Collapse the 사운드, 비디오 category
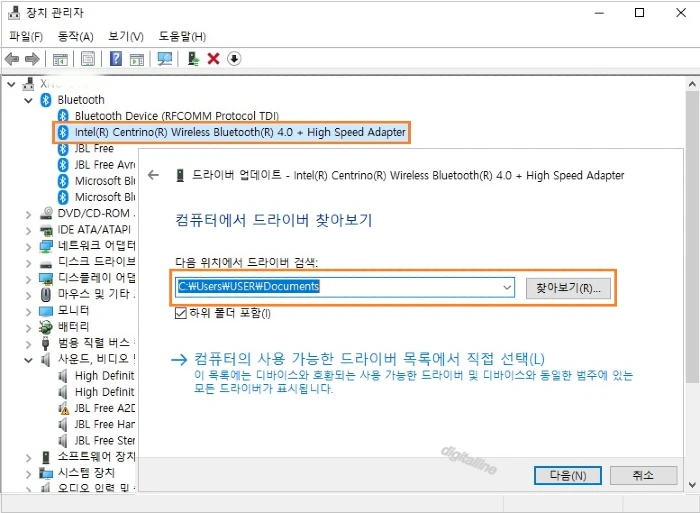The height and width of the screenshot is (513, 700). point(29,360)
